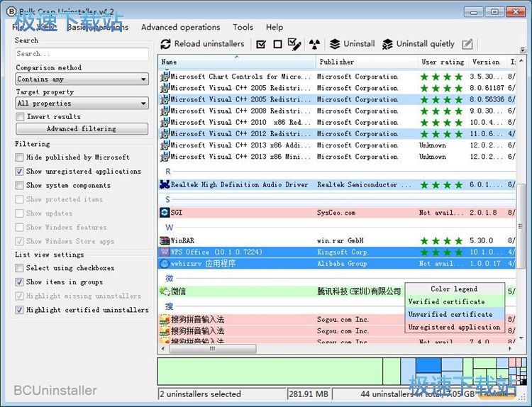
Task: Click the dark blue block in treemap
Action: pos(428,365)
